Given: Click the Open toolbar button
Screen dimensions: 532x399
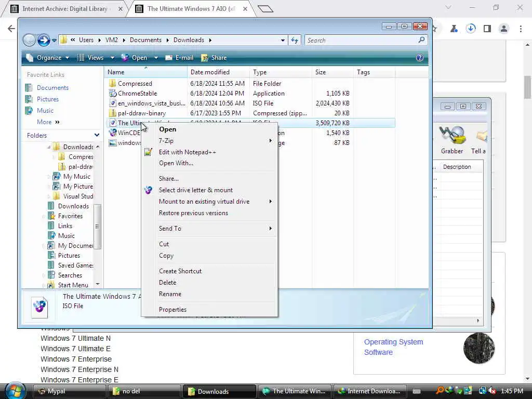Looking at the screenshot, I should (x=135, y=58).
